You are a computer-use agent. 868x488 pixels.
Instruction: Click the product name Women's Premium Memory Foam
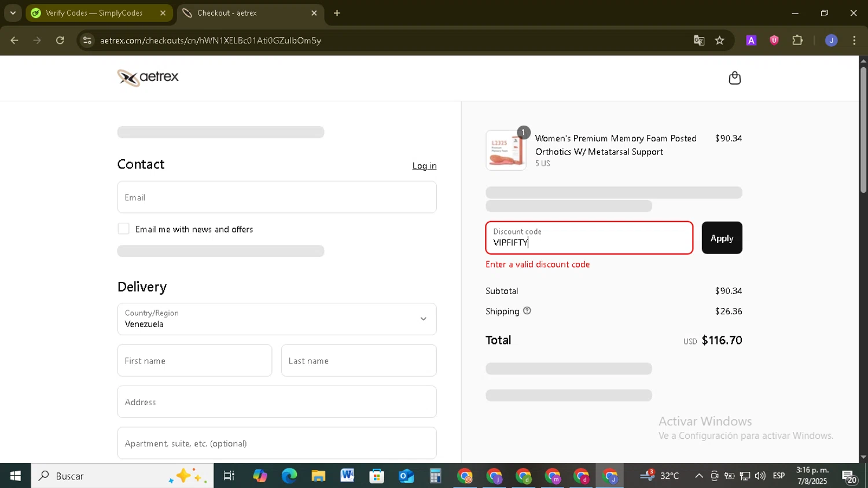(616, 145)
